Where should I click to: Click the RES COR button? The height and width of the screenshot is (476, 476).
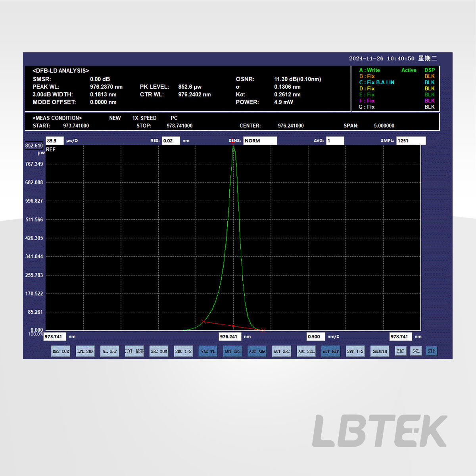pyautogui.click(x=61, y=351)
